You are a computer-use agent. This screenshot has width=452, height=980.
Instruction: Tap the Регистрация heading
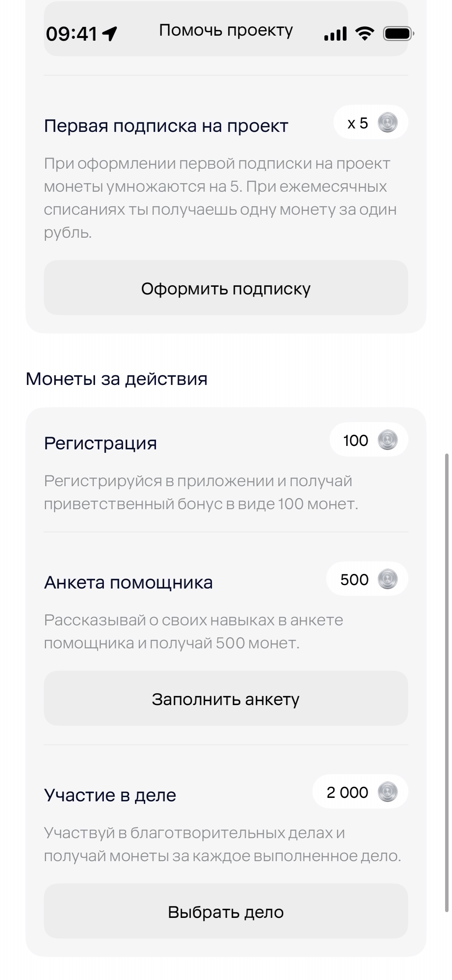[100, 443]
